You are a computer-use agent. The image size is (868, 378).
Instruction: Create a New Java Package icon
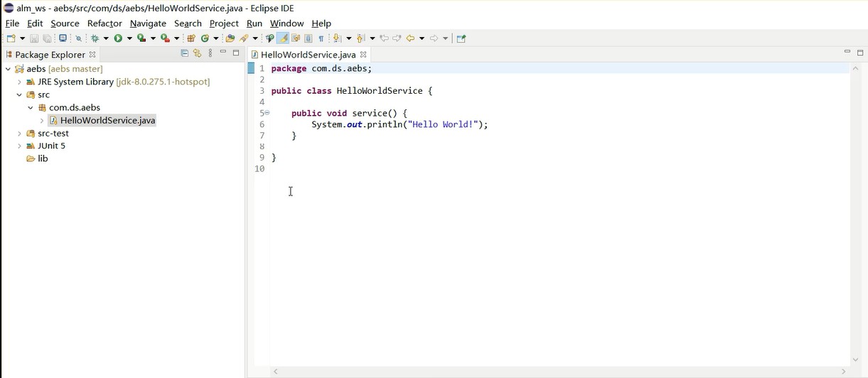click(191, 38)
